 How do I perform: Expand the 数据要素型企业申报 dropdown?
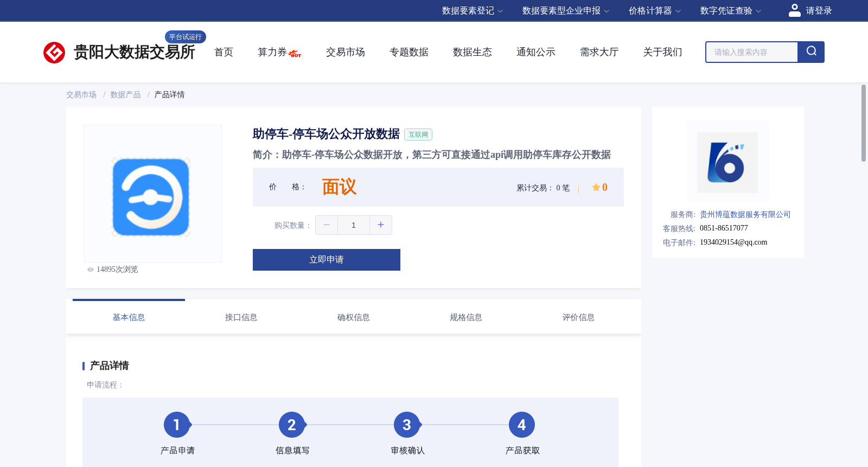tap(566, 11)
